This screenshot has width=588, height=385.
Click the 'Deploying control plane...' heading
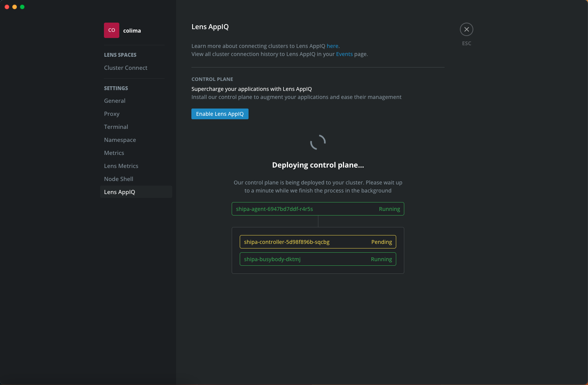click(318, 165)
